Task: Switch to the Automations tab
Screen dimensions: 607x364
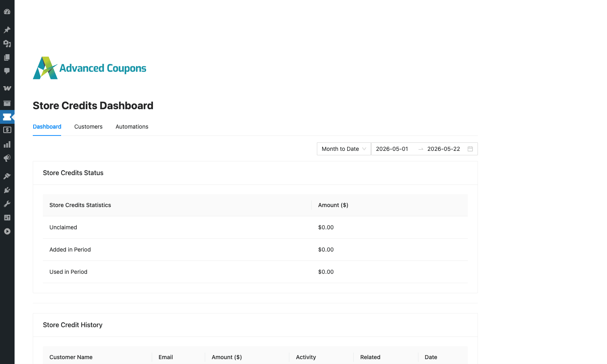Action: pos(132,127)
